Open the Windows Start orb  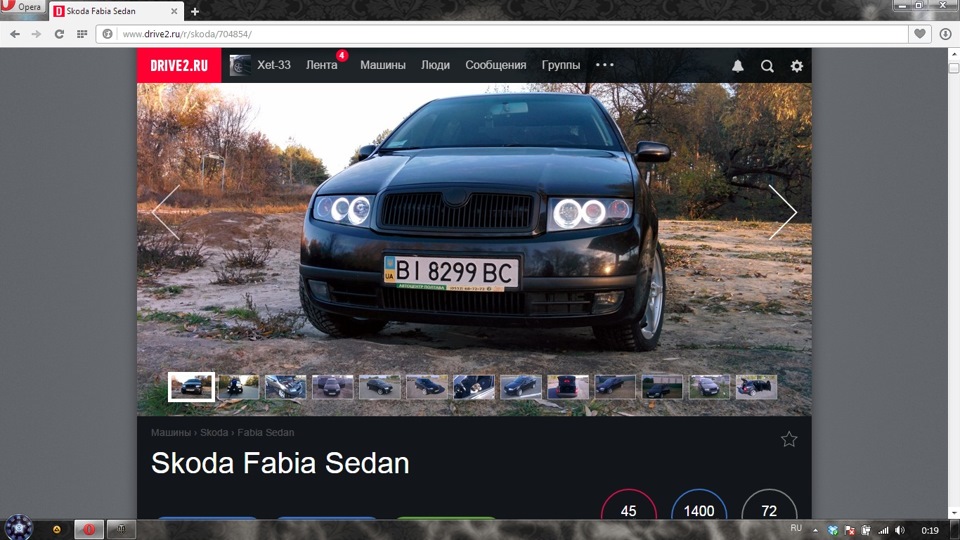pos(18,527)
